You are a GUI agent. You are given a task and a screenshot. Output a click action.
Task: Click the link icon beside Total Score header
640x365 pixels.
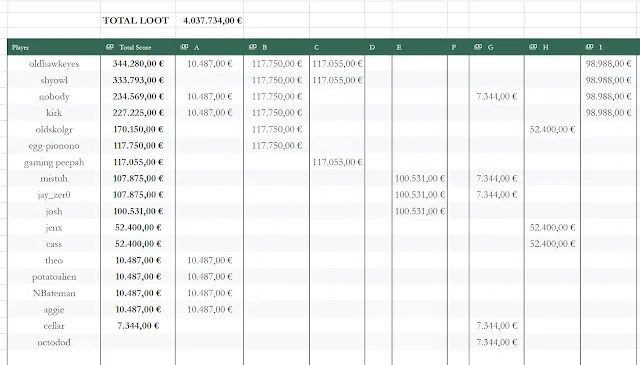110,47
